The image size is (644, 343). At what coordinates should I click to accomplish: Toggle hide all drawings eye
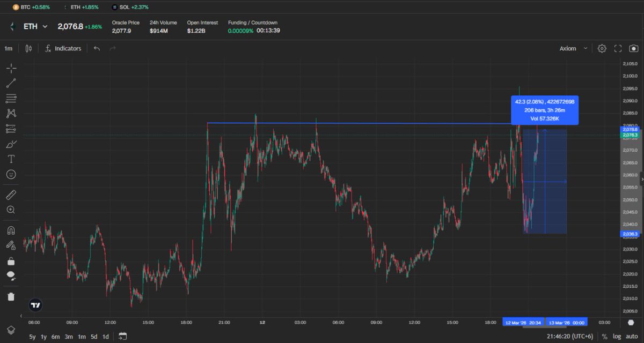(x=11, y=276)
